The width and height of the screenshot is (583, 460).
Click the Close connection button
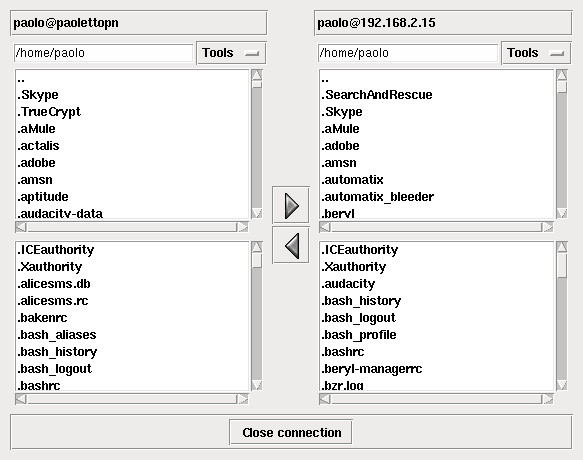tap(291, 432)
